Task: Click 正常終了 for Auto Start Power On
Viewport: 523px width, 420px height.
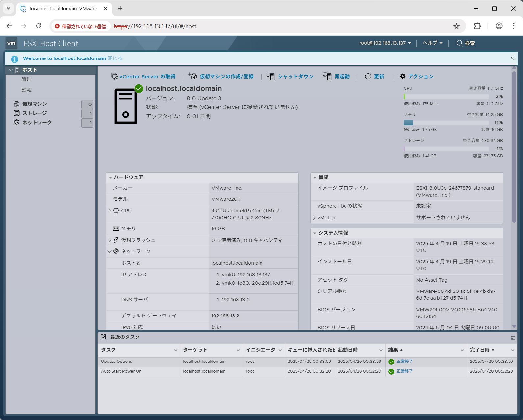Action: (x=404, y=371)
